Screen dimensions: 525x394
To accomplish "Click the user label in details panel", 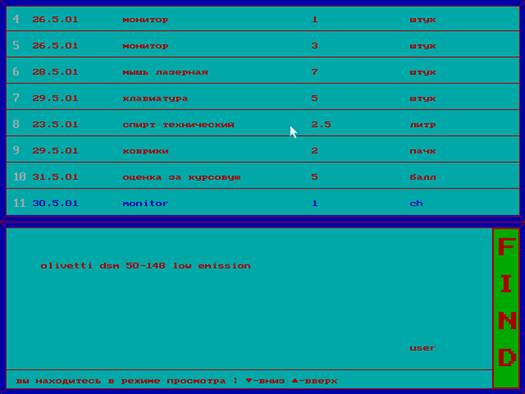I will click(x=422, y=348).
